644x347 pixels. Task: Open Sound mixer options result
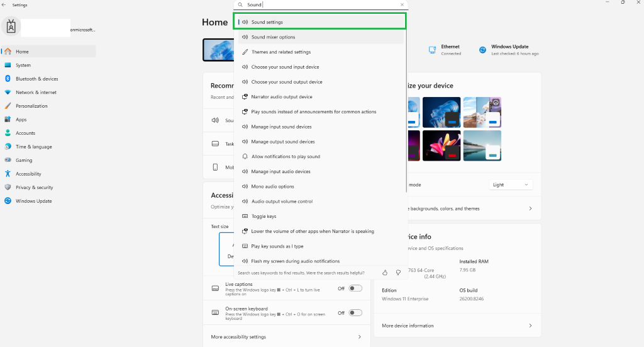point(321,37)
